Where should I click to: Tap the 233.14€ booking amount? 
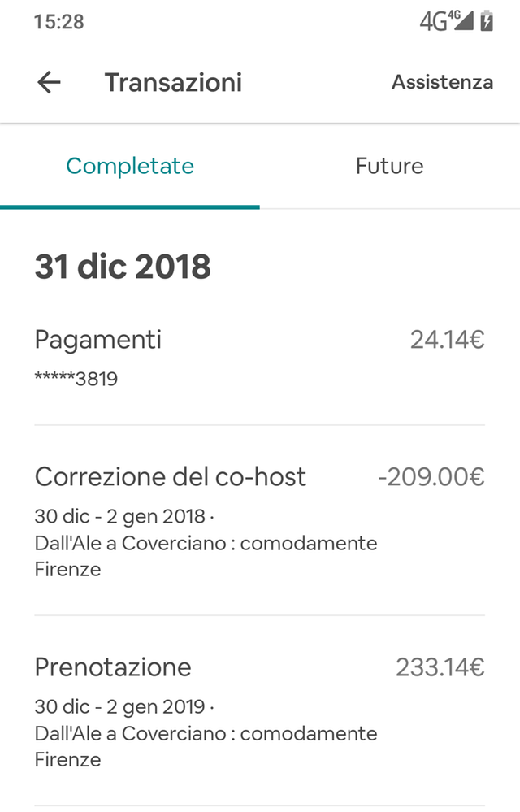[440, 666]
